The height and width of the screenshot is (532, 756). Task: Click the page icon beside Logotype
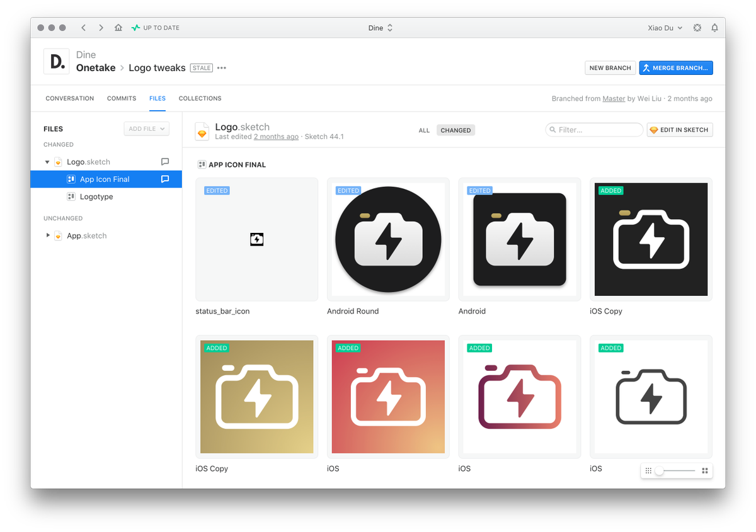71,197
